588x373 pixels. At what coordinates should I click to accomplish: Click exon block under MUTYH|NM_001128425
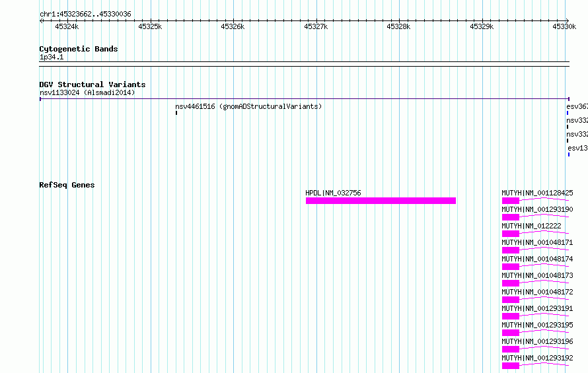point(511,201)
